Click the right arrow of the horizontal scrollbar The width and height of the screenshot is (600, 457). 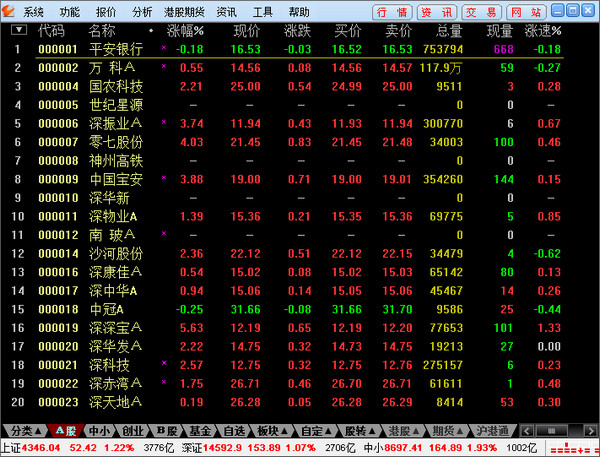[x=590, y=431]
